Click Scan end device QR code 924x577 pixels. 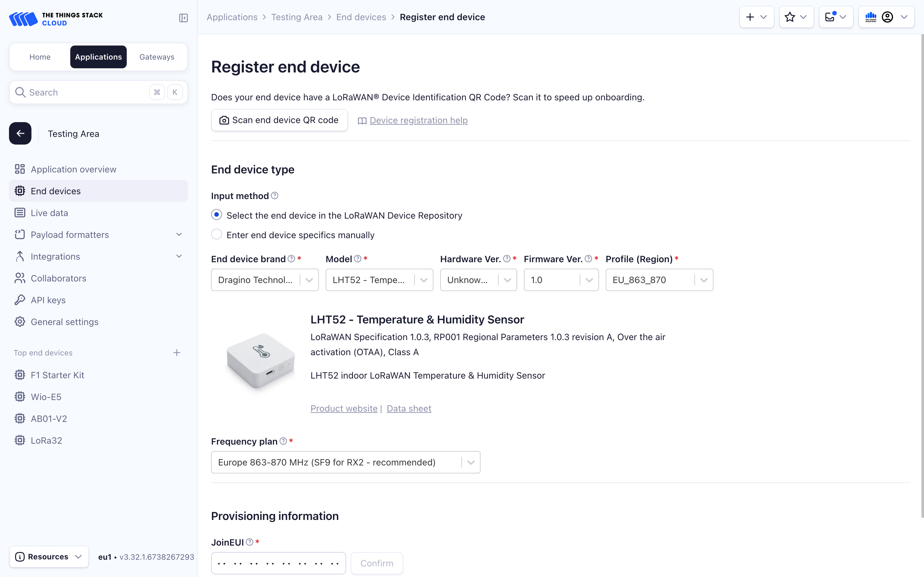tap(279, 120)
